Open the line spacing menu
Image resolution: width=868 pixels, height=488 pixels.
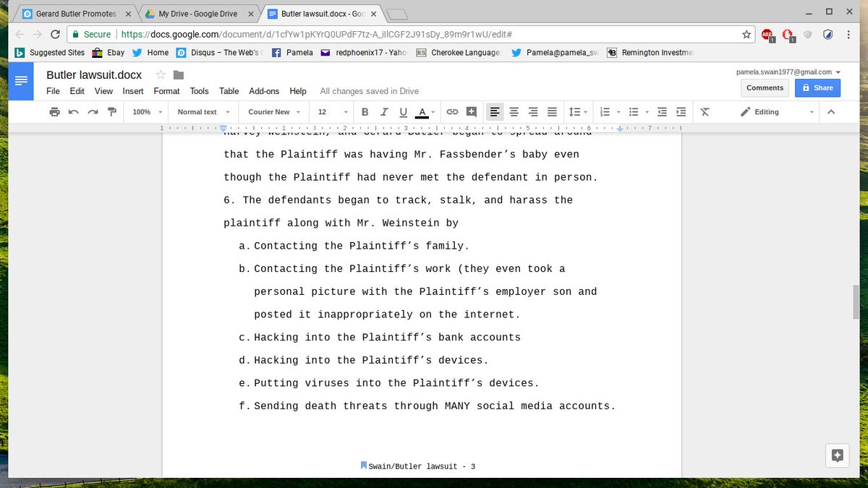point(578,112)
